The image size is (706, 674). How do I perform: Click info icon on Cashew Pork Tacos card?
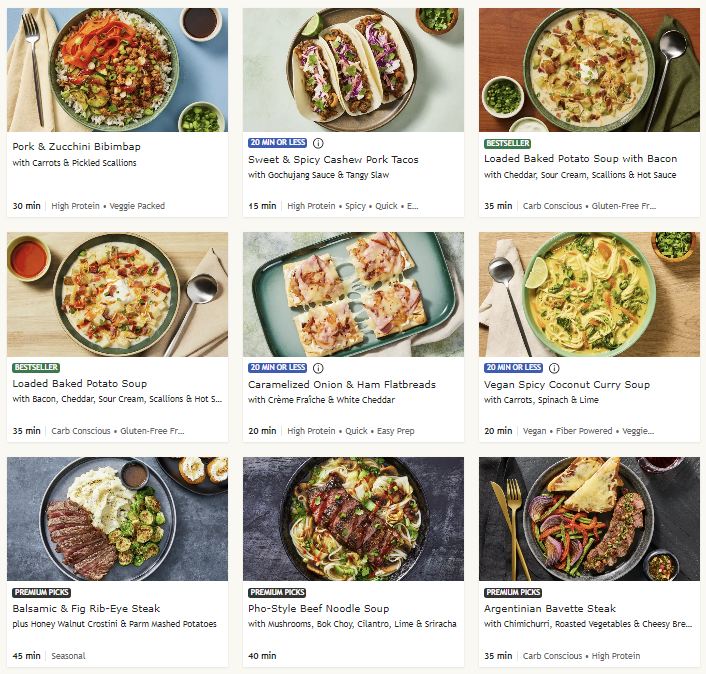point(318,143)
